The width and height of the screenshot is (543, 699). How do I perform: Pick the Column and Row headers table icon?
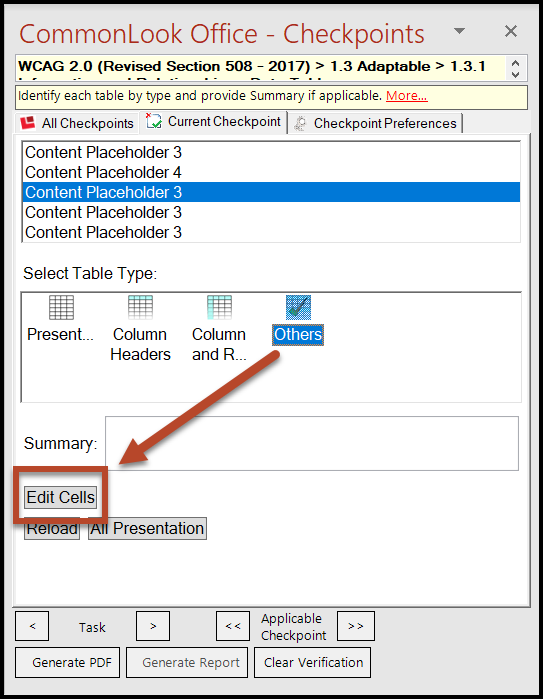pyautogui.click(x=219, y=308)
